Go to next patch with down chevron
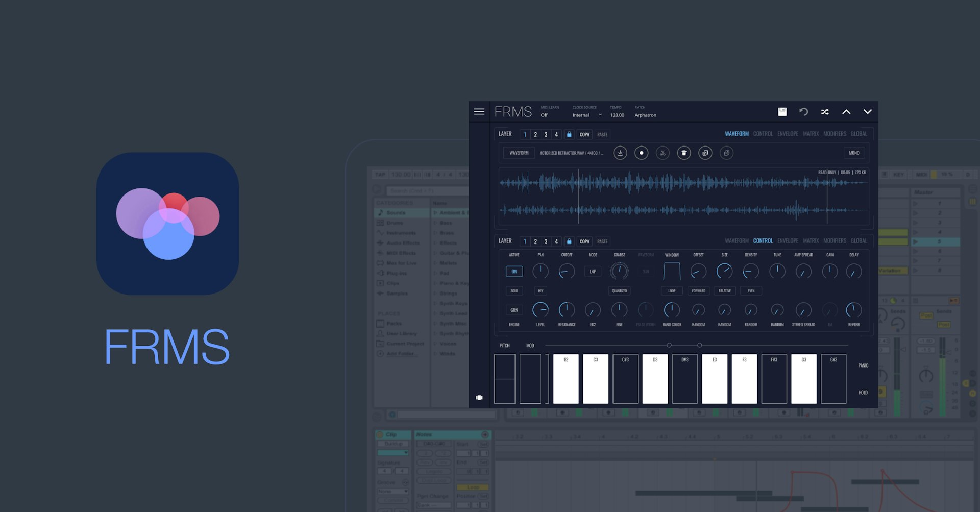The image size is (980, 512). coord(867,111)
